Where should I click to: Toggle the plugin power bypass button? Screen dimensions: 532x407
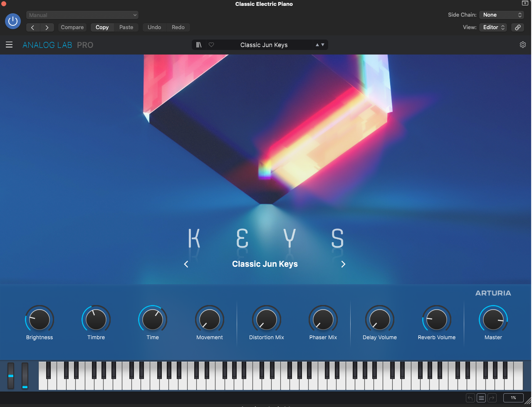[13, 21]
